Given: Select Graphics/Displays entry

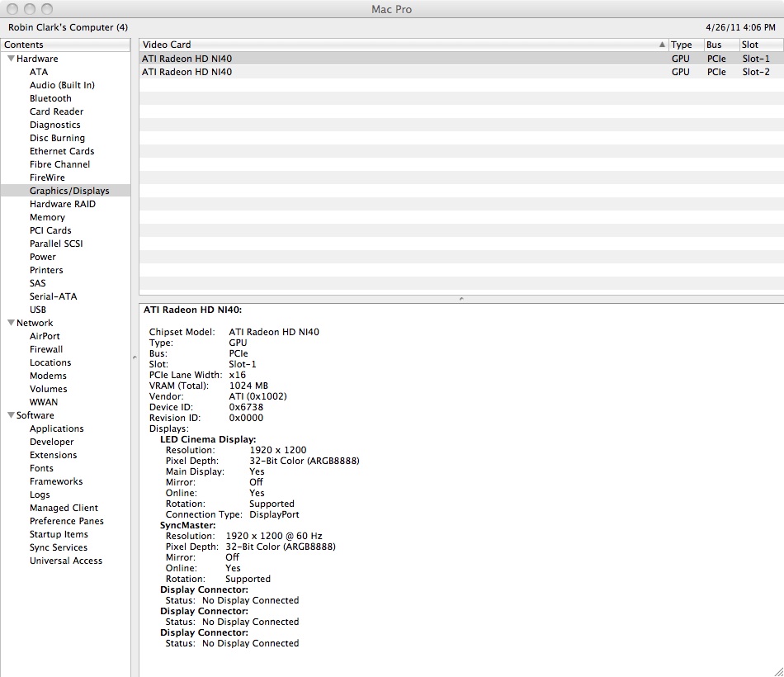Looking at the screenshot, I should [x=65, y=191].
